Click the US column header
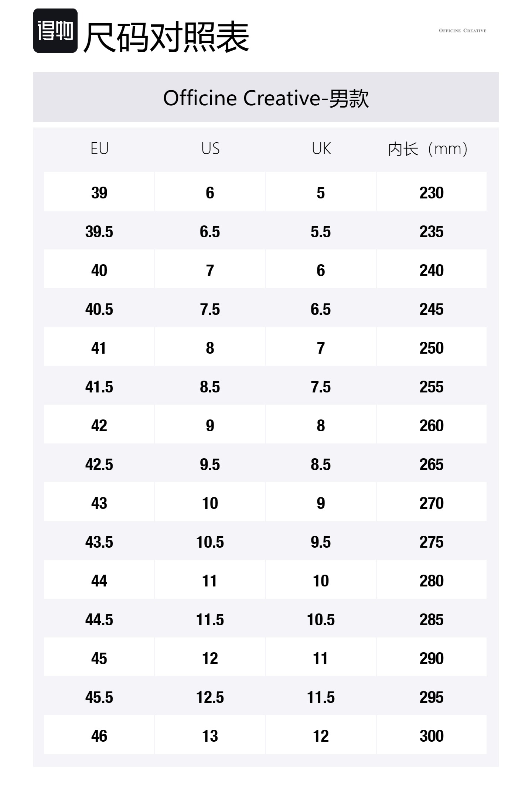Image resolution: width=532 pixels, height=796 pixels. [210, 149]
